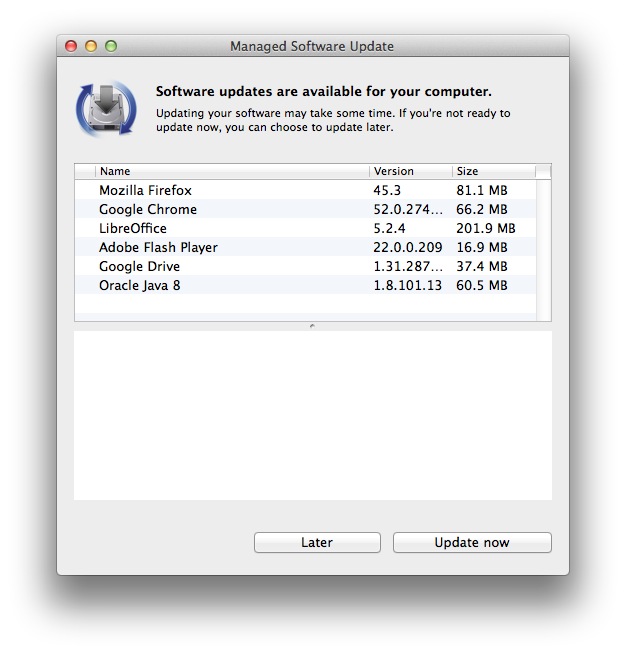Sort the list by Version column header
Screen dimensions: 626x654
point(411,171)
